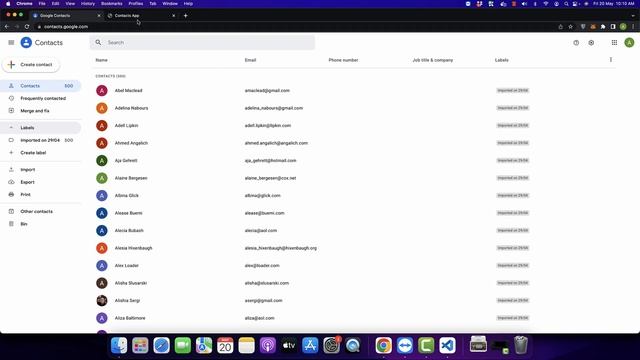The width and height of the screenshot is (640, 360).
Task: Close the Contacts App tab
Action: point(173,16)
